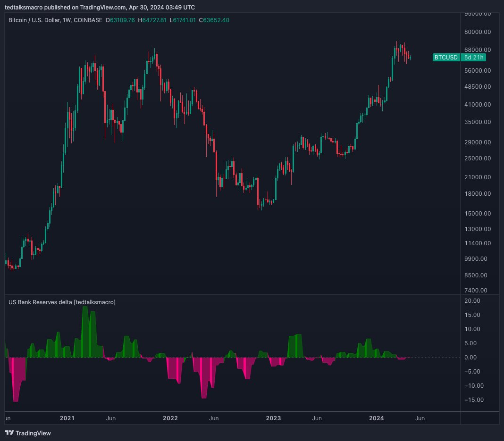Select the 1W timeframe text in the title
This screenshot has height=441, width=504.
coord(67,20)
